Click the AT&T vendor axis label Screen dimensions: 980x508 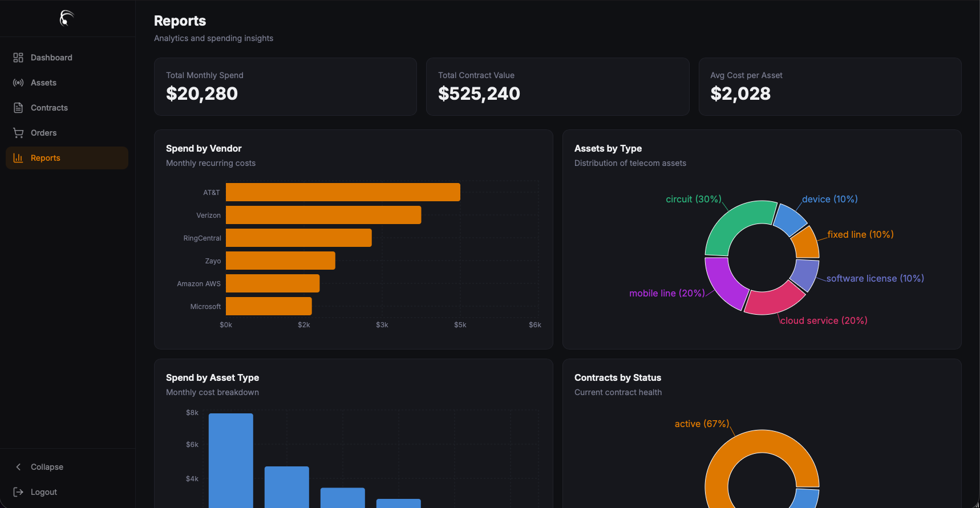pyautogui.click(x=212, y=193)
